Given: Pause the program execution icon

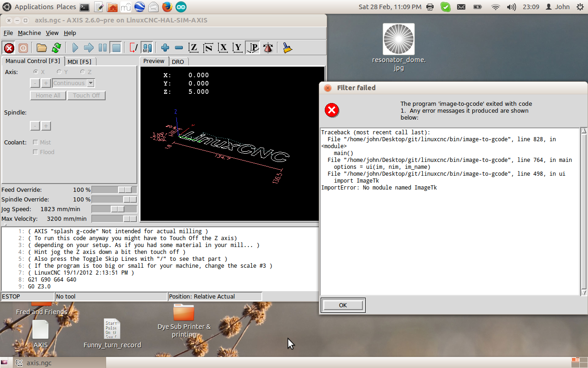Looking at the screenshot, I should pyautogui.click(x=102, y=48).
